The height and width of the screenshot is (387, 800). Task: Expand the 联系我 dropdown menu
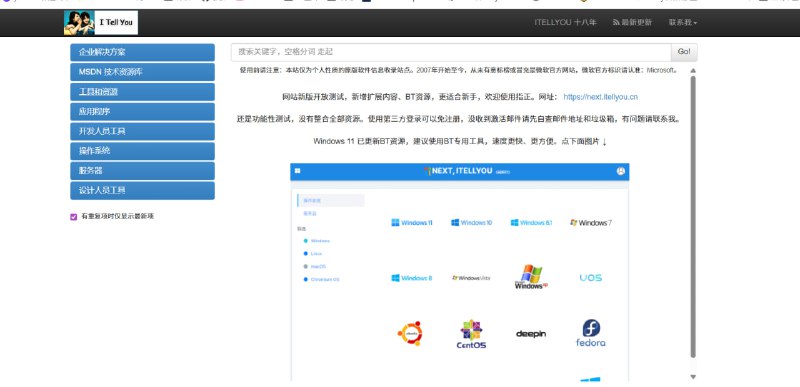tap(683, 22)
